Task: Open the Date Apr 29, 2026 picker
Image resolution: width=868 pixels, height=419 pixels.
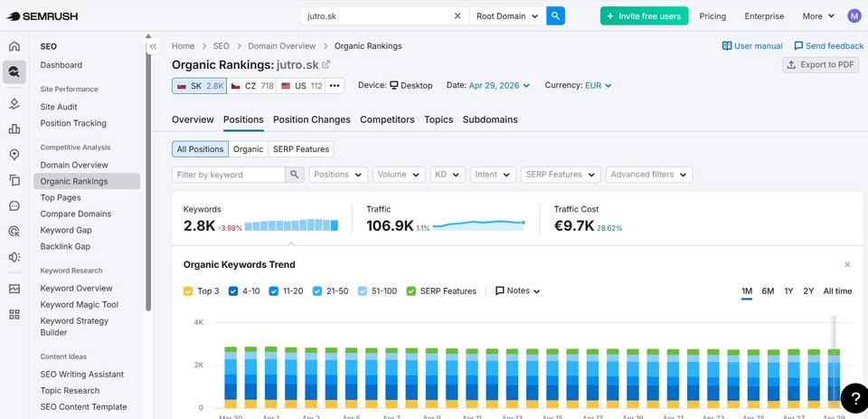Action: coord(499,85)
